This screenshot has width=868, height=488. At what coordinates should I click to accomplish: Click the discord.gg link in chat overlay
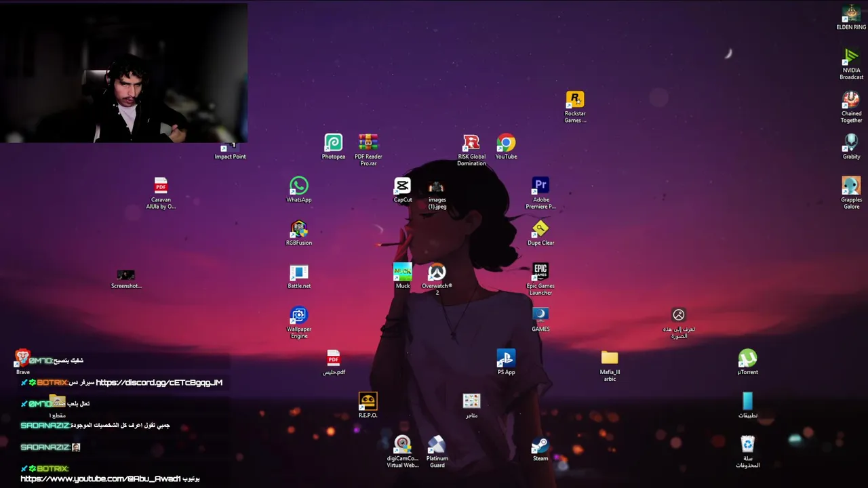[x=159, y=382]
